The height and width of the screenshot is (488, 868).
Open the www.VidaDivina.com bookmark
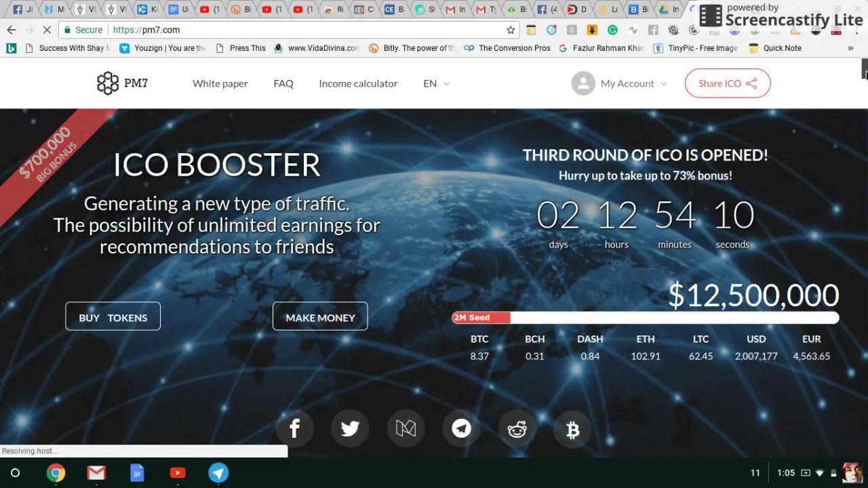316,48
